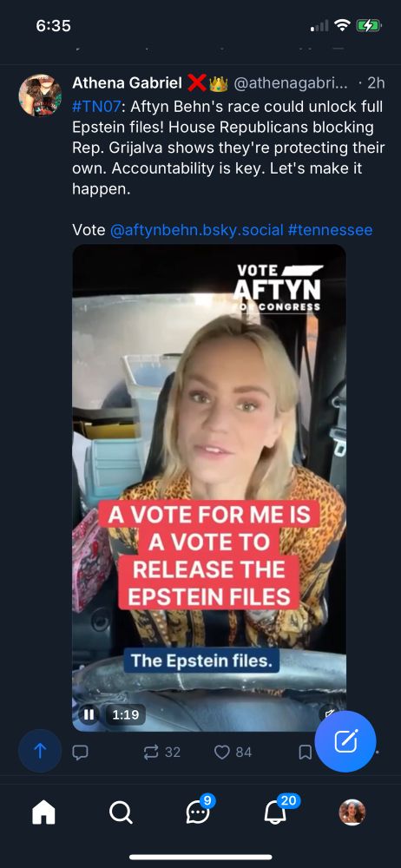Open the Search tab

(x=121, y=812)
